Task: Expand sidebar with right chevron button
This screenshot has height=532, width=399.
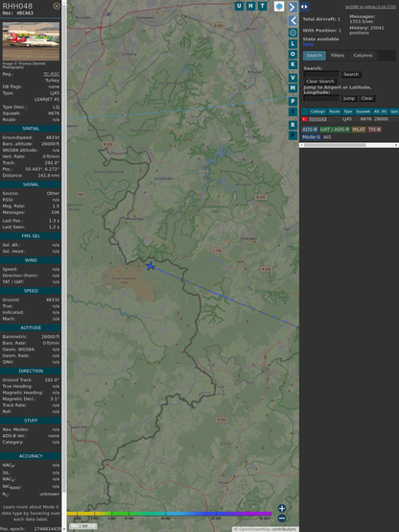Action: (x=293, y=7)
